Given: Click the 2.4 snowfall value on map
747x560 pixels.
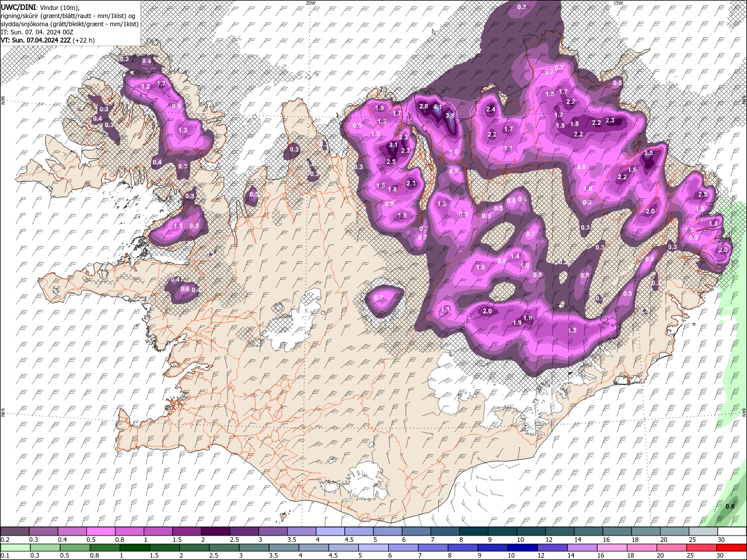Looking at the screenshot, I should pos(491,109).
